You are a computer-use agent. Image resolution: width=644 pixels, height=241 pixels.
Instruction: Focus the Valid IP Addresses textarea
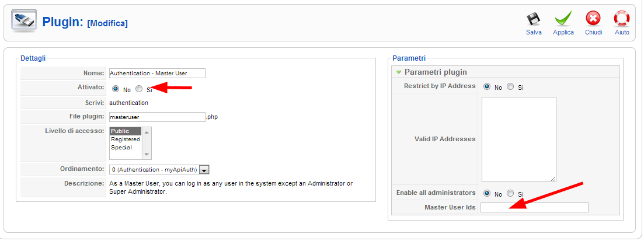[518, 139]
